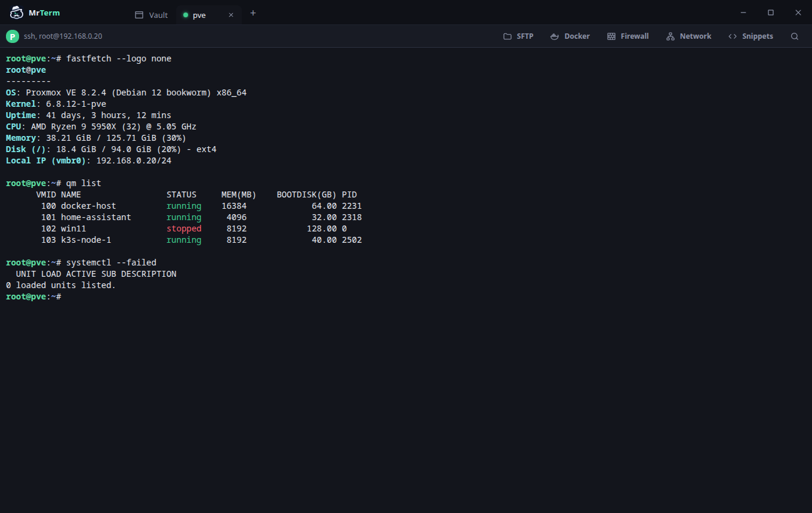Click the k3s-node-1 VM name
Image resolution: width=812 pixels, height=513 pixels.
[86, 240]
